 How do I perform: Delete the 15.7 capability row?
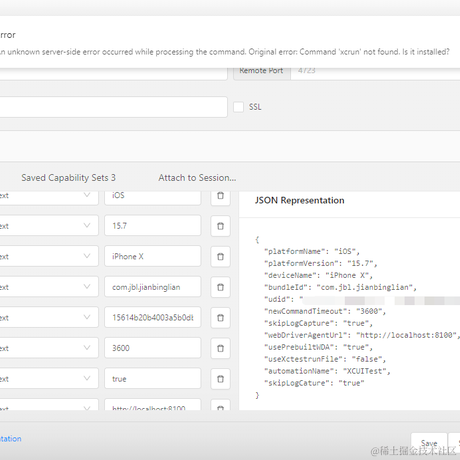[x=220, y=226]
